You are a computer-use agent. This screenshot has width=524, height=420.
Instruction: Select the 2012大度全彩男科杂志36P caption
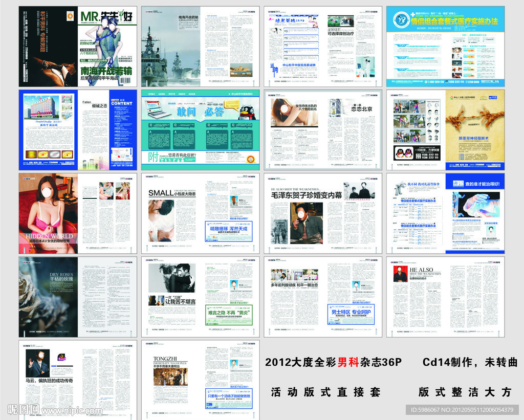(333, 362)
